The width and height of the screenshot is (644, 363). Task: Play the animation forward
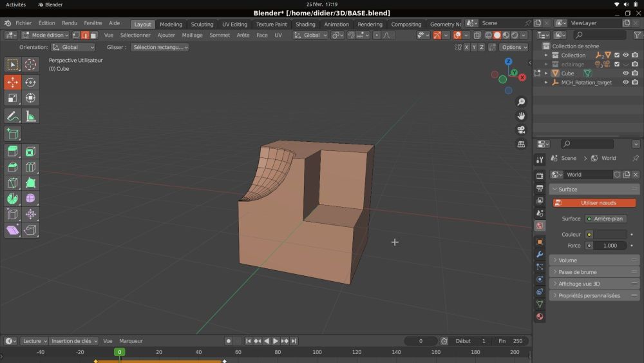[276, 341]
